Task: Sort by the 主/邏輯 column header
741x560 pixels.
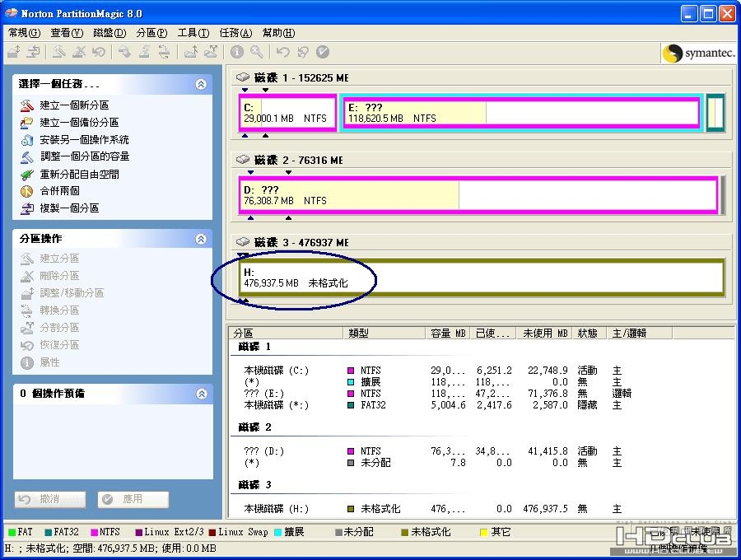Action: pyautogui.click(x=640, y=334)
